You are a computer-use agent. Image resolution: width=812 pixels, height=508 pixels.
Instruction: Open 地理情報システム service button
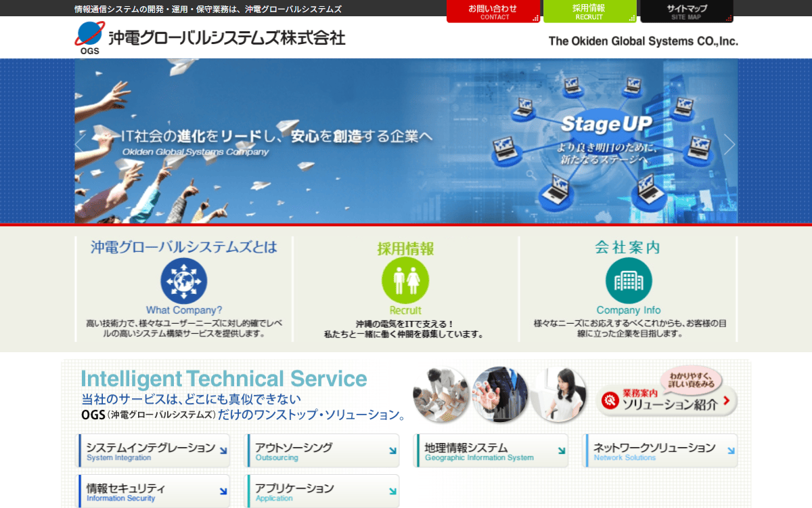coord(491,450)
